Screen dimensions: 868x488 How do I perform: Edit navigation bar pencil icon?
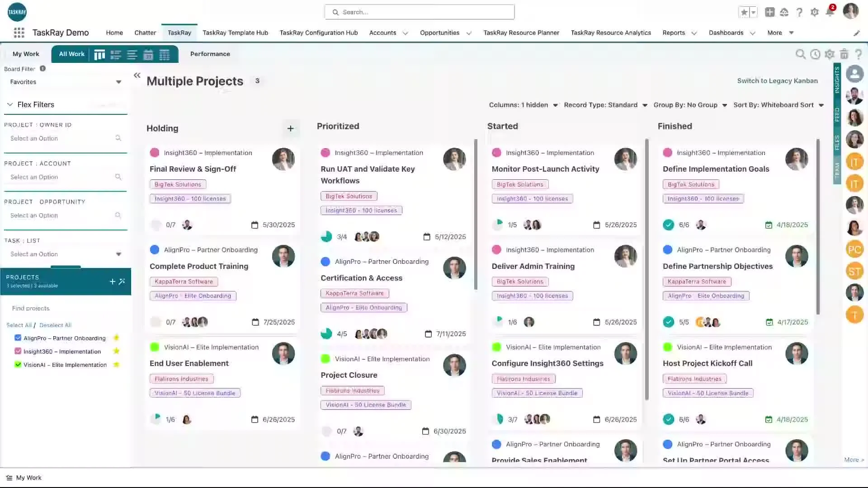856,33
